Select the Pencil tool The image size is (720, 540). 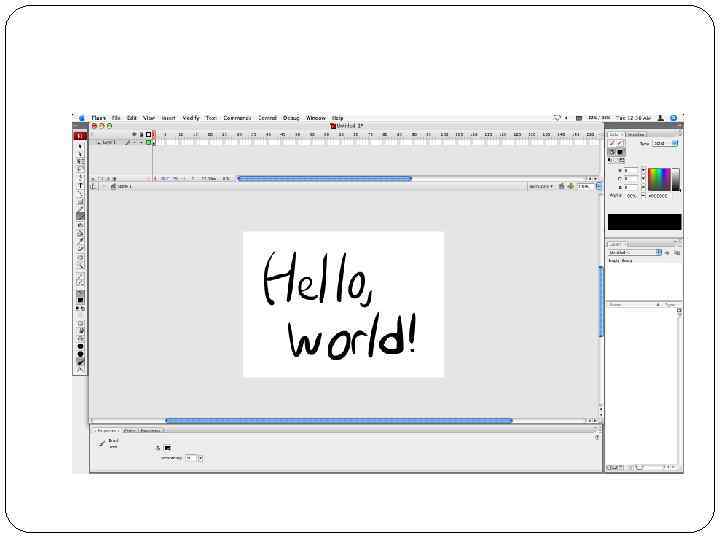80,209
